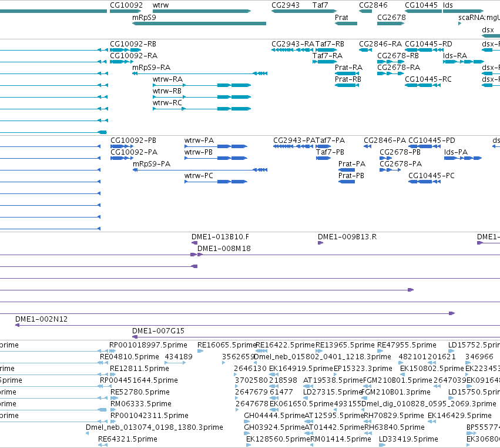The image size is (500, 448).
Task: Select the Prat gene label
Action: pos(341,17)
